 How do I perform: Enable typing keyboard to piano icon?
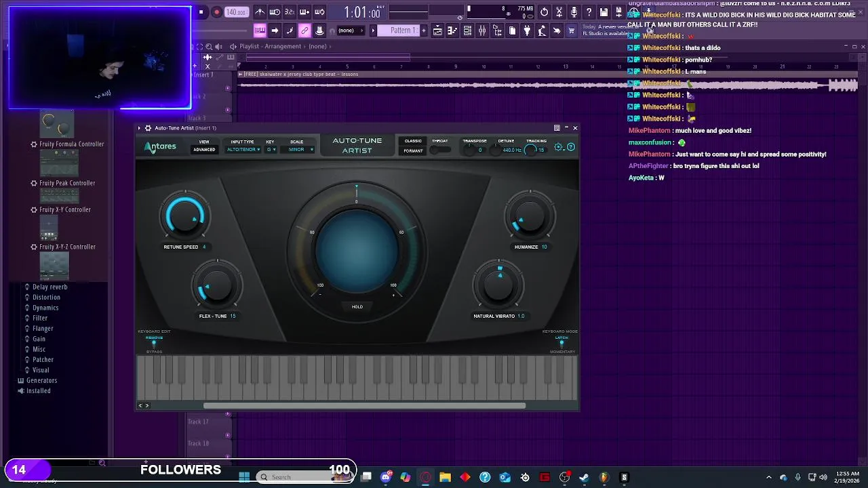pyautogui.click(x=260, y=30)
